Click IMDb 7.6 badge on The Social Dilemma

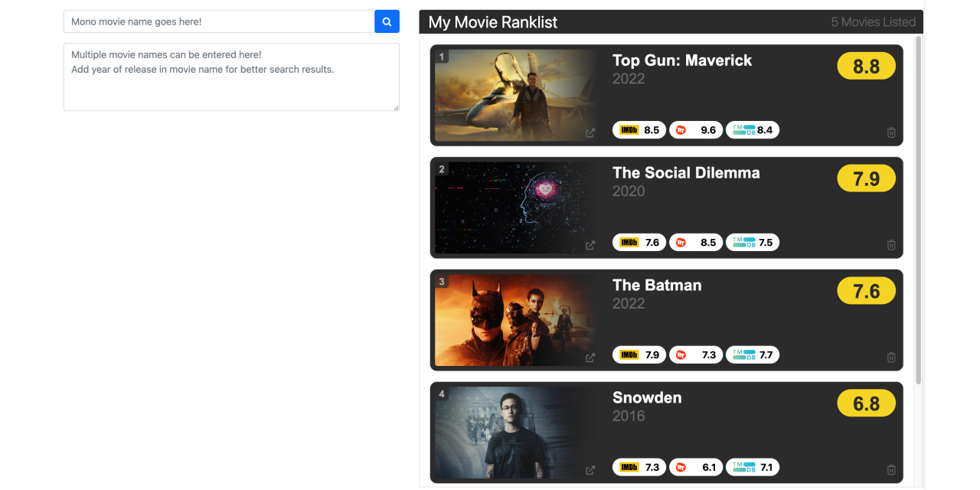[639, 243]
